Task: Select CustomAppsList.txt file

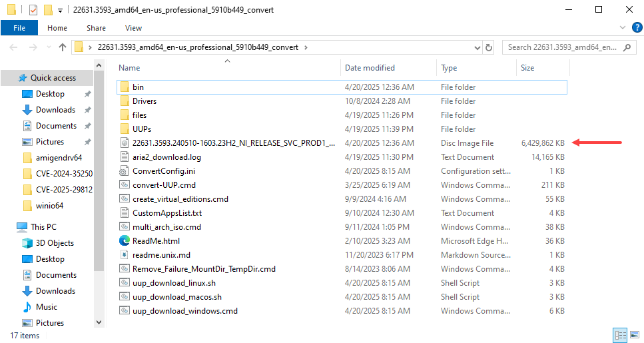Action: tap(342, 212)
